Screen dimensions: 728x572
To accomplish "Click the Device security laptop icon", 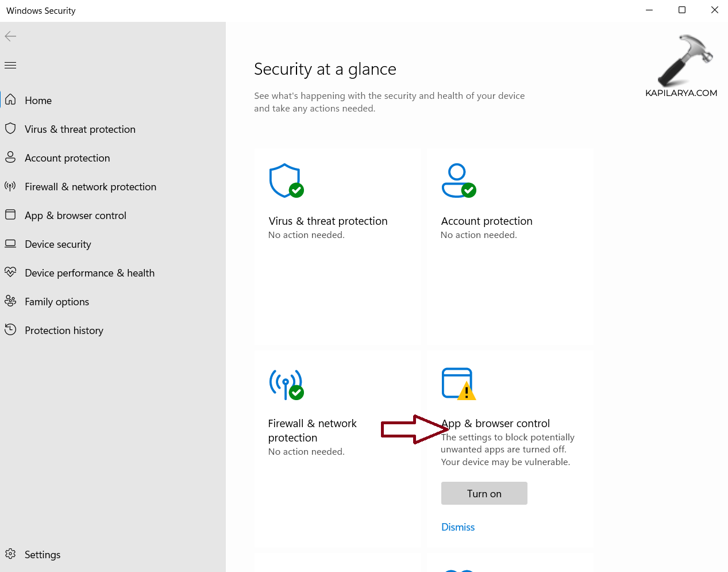I will tap(10, 244).
